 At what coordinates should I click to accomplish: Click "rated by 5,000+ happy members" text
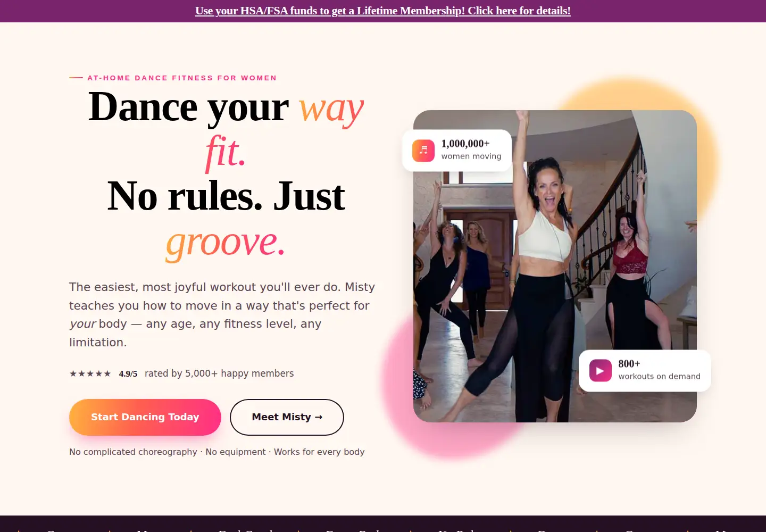point(219,373)
